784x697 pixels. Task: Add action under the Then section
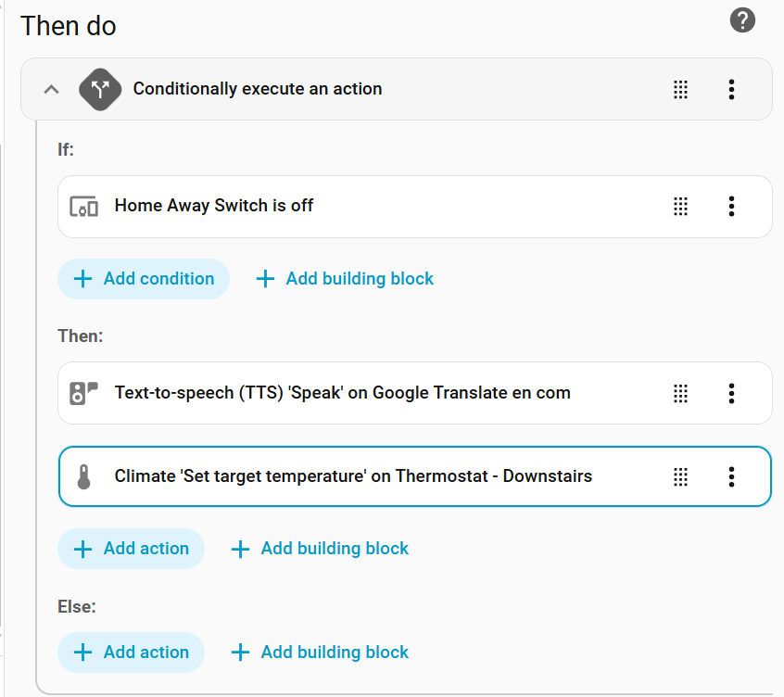131,549
